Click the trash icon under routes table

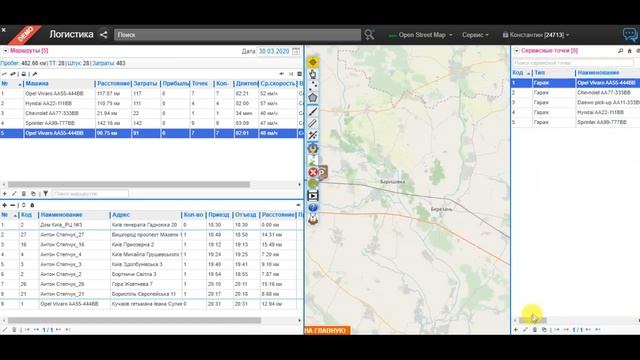pyautogui.click(x=24, y=193)
